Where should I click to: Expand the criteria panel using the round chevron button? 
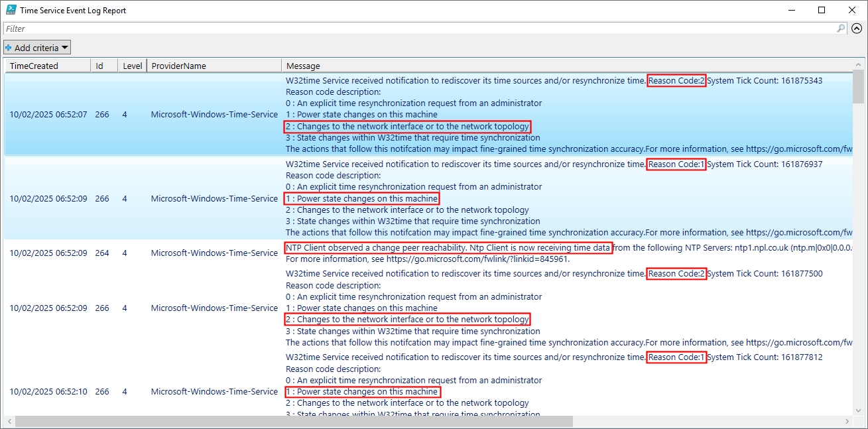pos(857,29)
